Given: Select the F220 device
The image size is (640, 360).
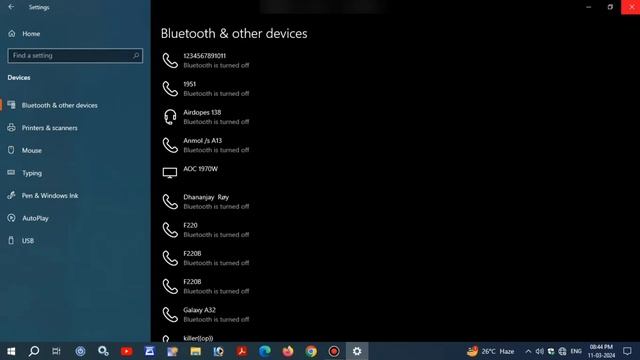Looking at the screenshot, I should click(207, 230).
